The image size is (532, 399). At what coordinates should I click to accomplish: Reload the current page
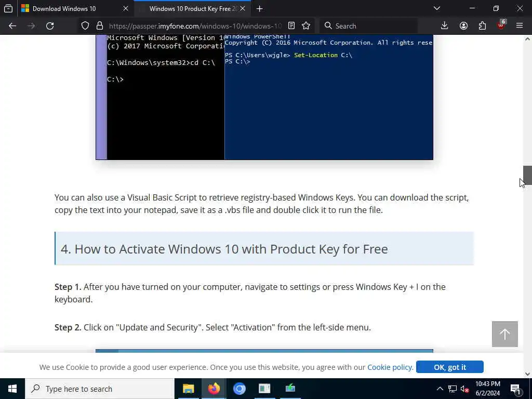[x=50, y=26]
